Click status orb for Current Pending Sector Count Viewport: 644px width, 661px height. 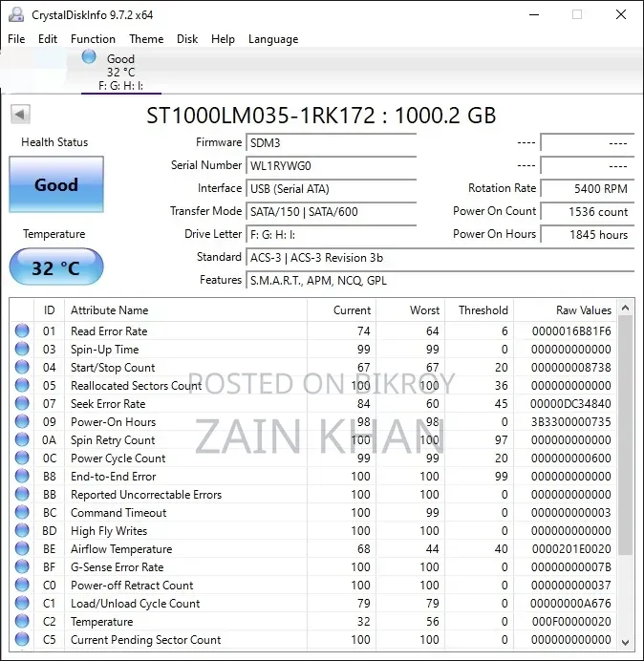click(22, 639)
